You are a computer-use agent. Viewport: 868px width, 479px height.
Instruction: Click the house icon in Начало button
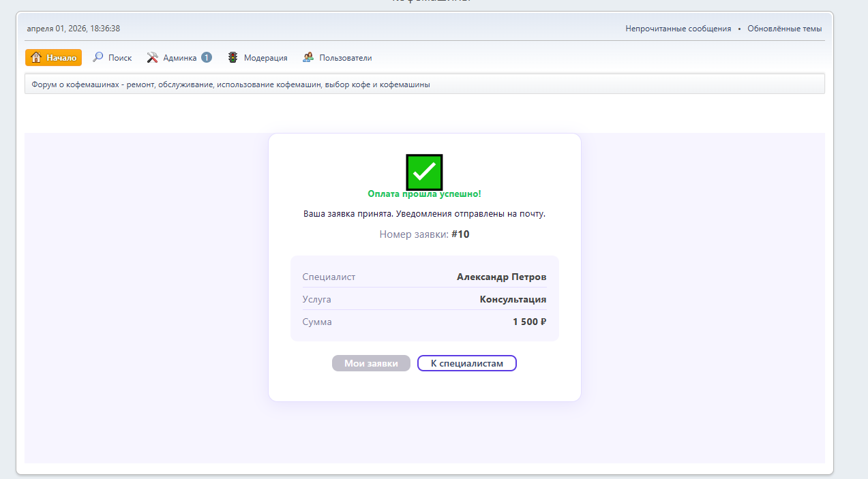pos(37,58)
